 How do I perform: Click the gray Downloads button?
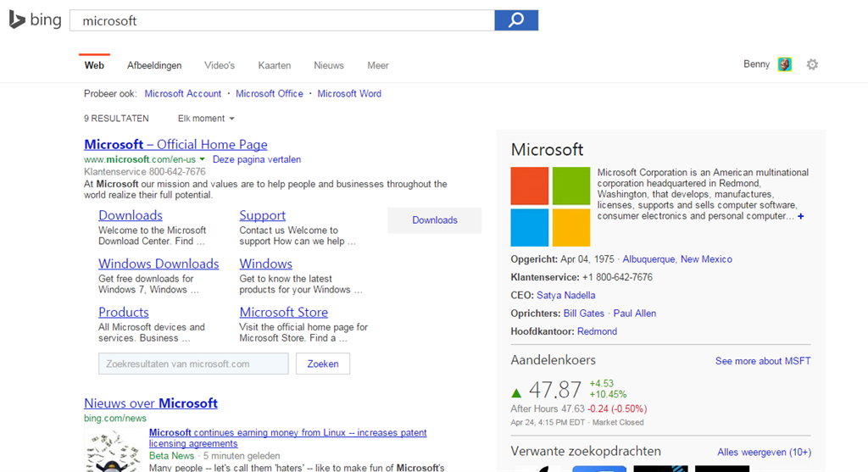[x=435, y=220]
